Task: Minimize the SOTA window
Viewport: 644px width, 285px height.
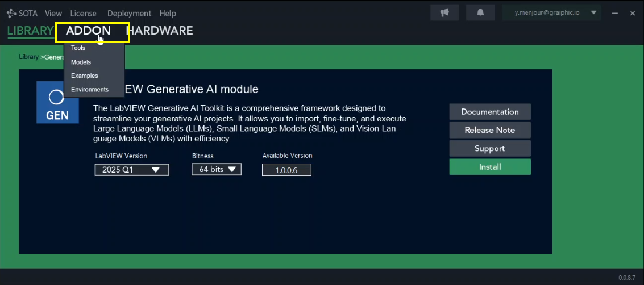Action: (x=615, y=13)
